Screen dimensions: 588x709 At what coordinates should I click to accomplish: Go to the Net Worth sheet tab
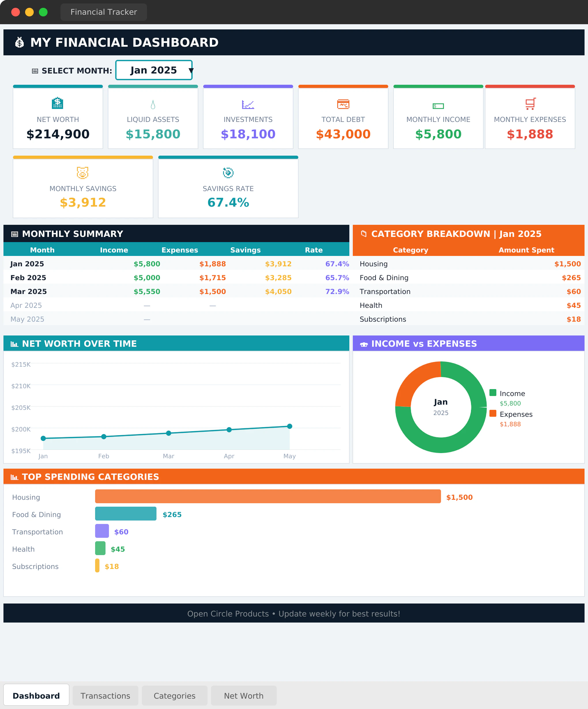pyautogui.click(x=244, y=695)
